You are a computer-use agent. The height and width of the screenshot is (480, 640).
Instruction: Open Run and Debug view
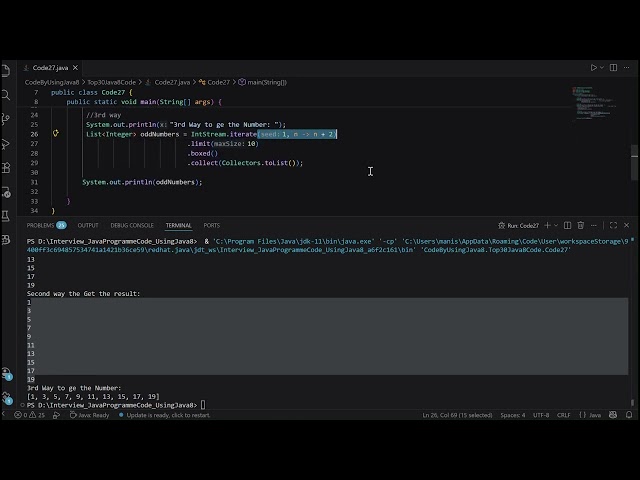click(x=6, y=144)
